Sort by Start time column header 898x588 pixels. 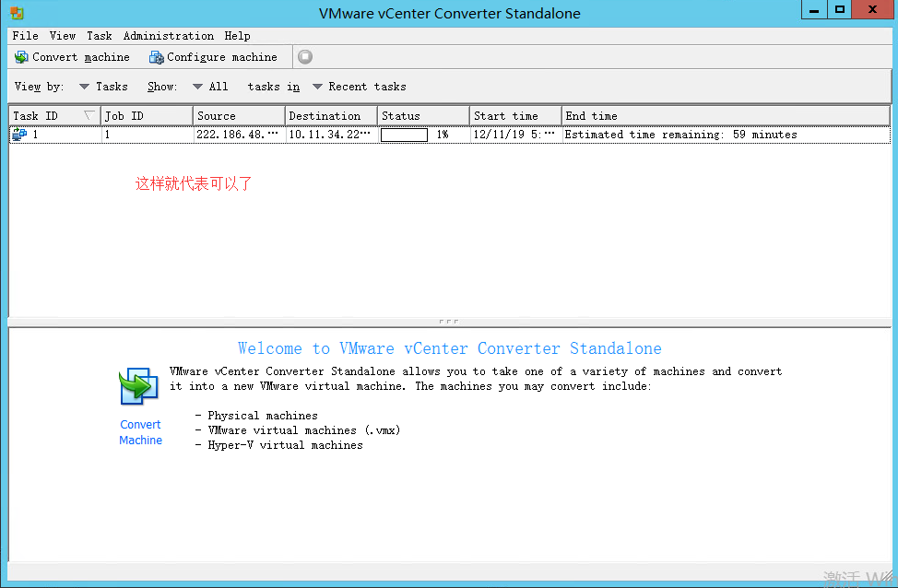pos(516,115)
